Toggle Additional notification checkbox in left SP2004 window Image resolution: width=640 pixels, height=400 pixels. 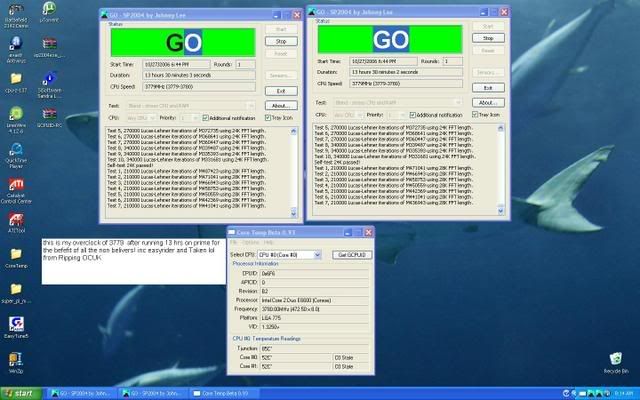[x=205, y=116]
